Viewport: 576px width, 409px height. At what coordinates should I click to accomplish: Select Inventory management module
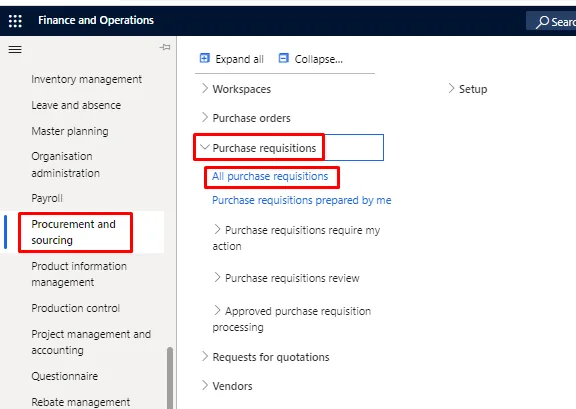[86, 79]
